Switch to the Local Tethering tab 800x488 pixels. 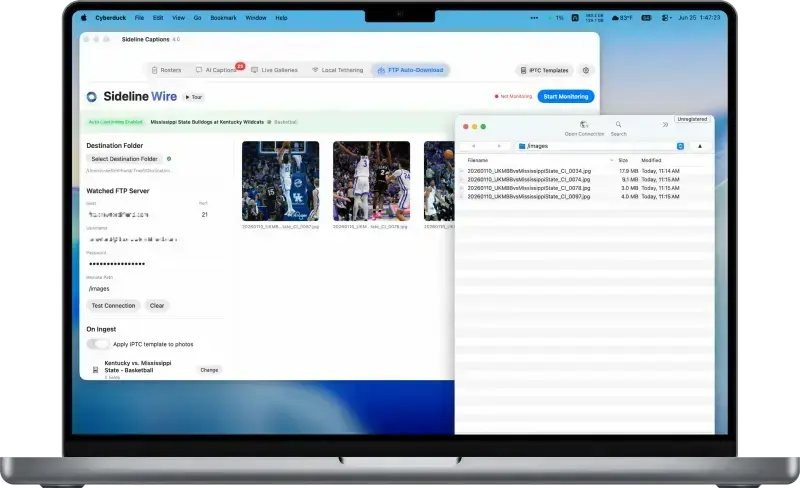[338, 70]
